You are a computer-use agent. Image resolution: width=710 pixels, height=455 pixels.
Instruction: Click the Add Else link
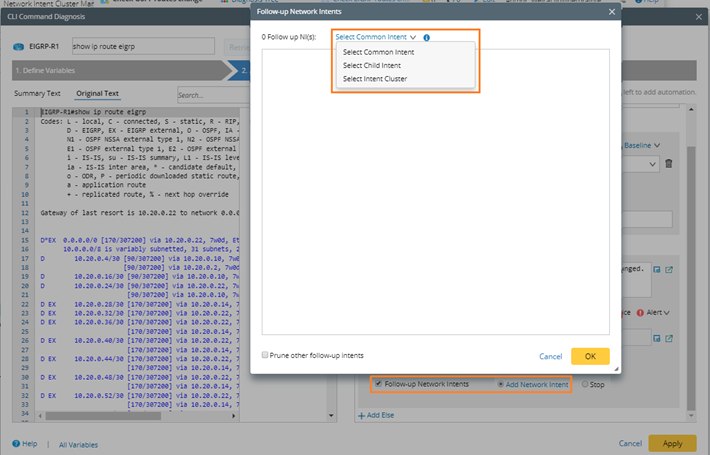coord(380,415)
